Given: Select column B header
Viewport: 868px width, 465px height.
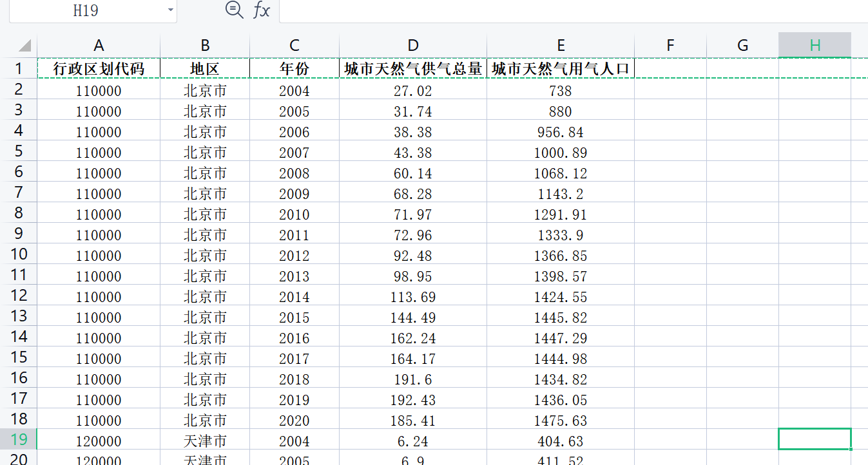Looking at the screenshot, I should 205,45.
